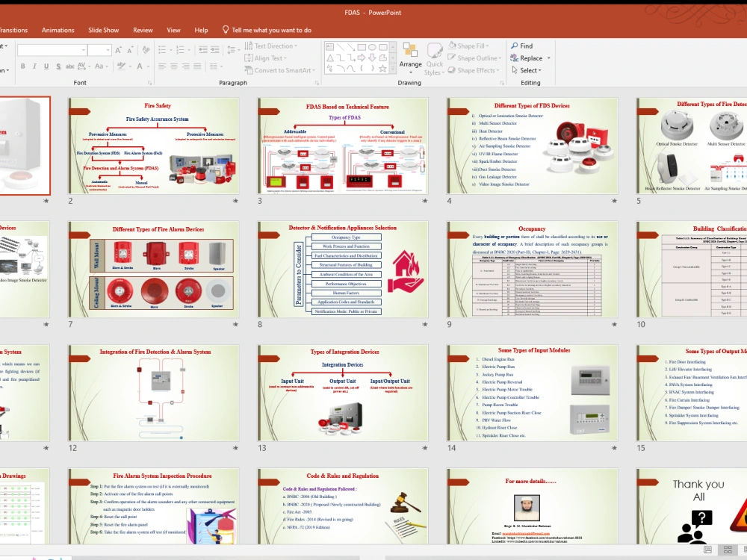The width and height of the screenshot is (747, 560).
Task: Open the Animations tab
Action: [x=58, y=30]
